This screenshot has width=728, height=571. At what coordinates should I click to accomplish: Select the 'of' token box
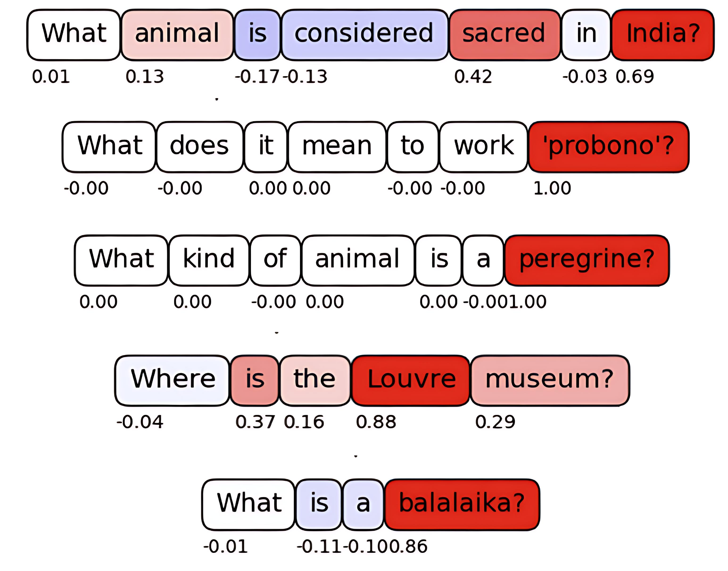click(275, 260)
